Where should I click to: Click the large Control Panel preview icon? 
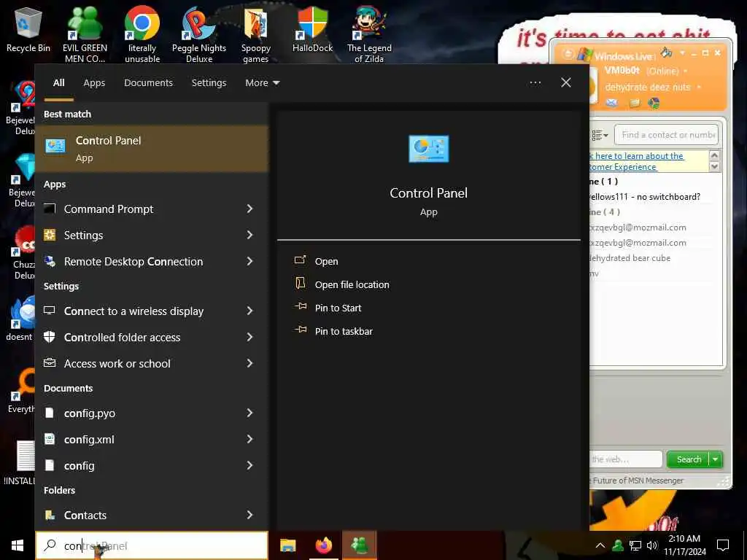pos(428,149)
